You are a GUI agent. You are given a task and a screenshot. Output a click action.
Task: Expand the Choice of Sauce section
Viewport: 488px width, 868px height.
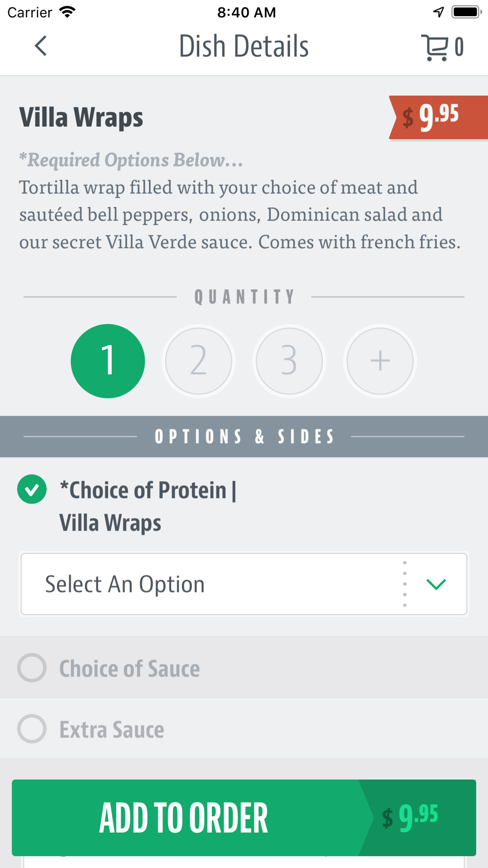click(x=130, y=668)
